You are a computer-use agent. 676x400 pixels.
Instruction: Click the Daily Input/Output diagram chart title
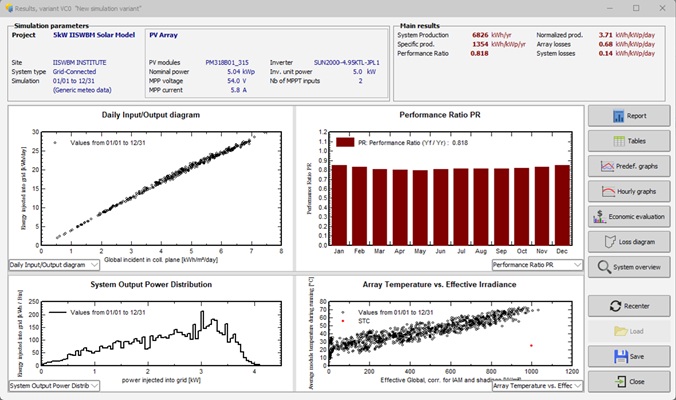pyautogui.click(x=151, y=115)
